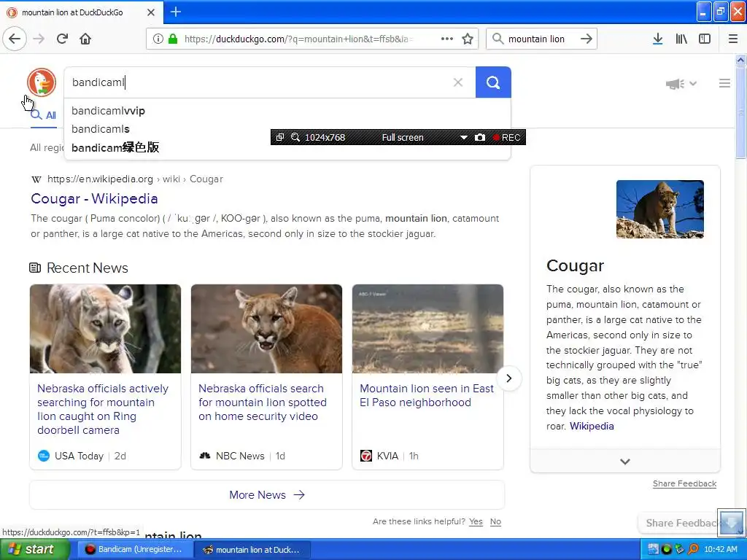747x560 pixels.
Task: Click in the address bar URL
Action: point(299,39)
